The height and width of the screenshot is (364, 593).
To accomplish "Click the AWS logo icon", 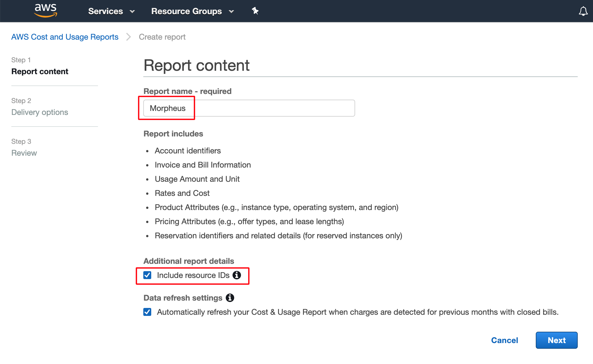I will click(45, 11).
